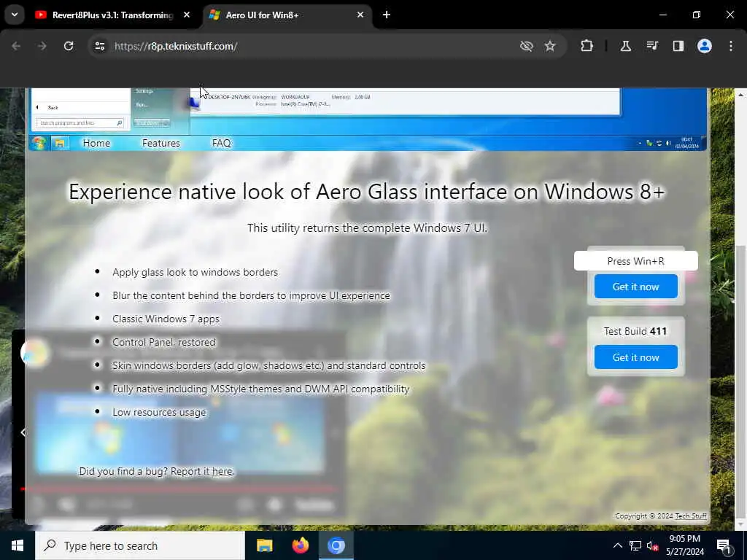Click Windows 7 explorer icon on webpage taskbar
Viewport: 747px width, 560px height.
coord(60,143)
